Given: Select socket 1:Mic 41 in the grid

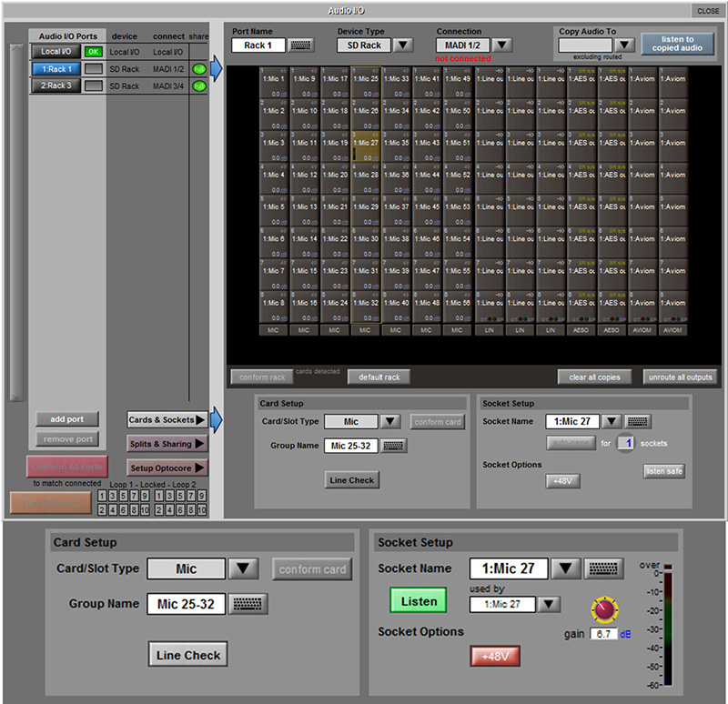Looking at the screenshot, I should (427, 82).
